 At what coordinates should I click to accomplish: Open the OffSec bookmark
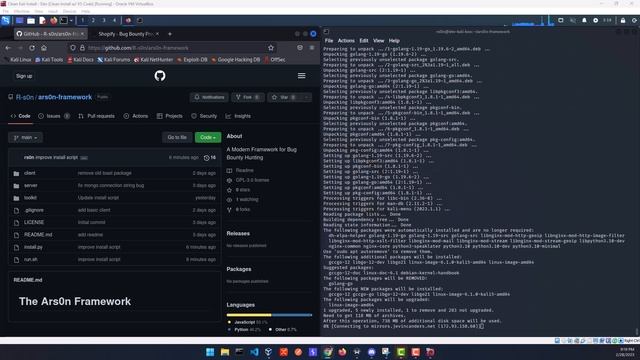point(275,60)
